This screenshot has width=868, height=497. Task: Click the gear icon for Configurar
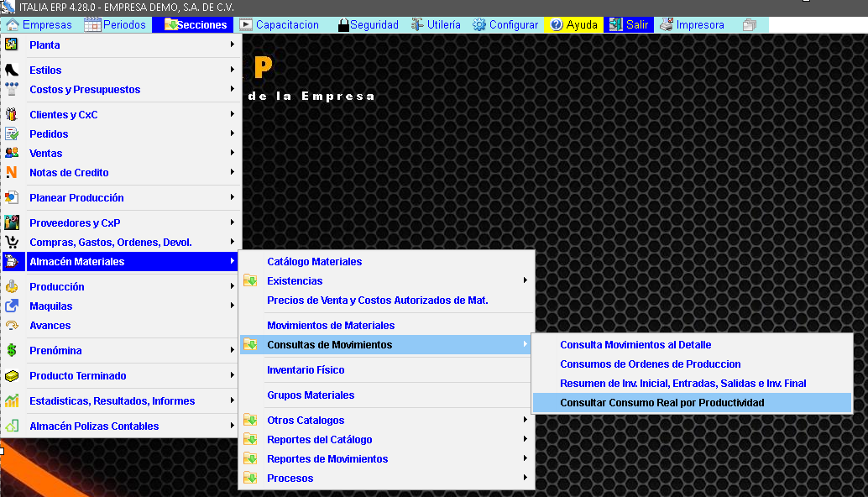click(x=479, y=25)
